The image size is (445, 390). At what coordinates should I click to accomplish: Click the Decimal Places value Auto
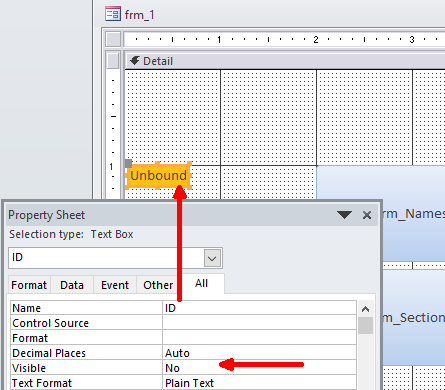(x=259, y=353)
